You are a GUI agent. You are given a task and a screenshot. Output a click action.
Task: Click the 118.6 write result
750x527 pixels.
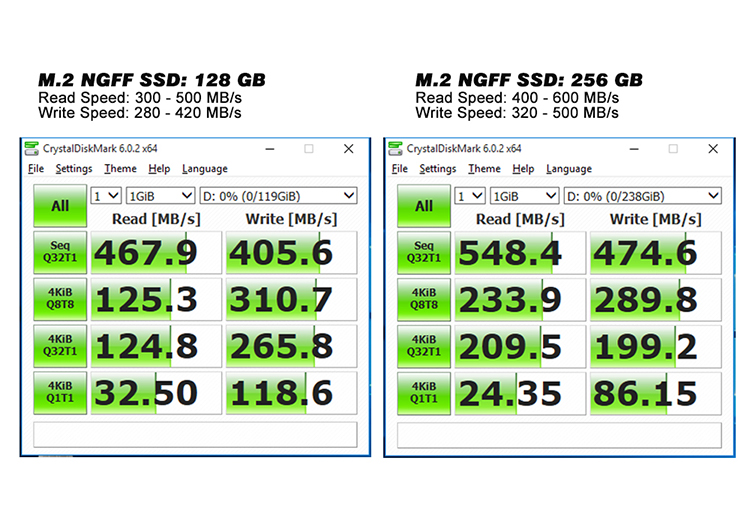[291, 393]
